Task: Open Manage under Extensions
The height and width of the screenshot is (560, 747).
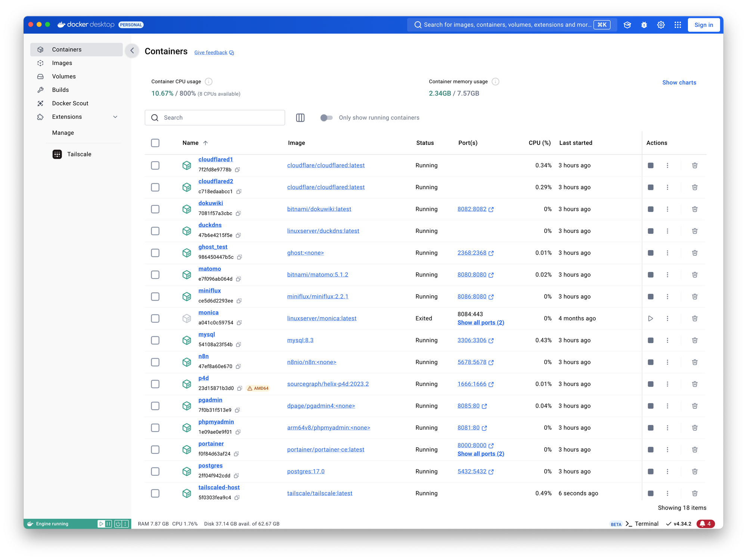Action: pos(63,133)
